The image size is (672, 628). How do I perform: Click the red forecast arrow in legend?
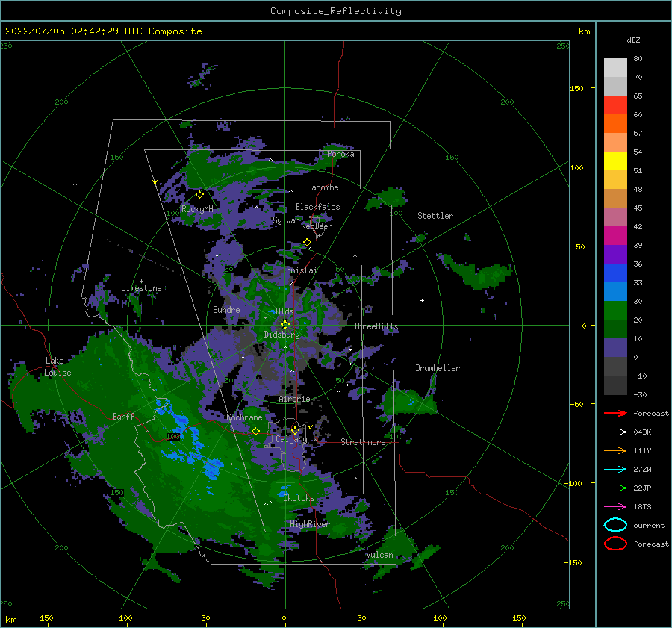(615, 413)
